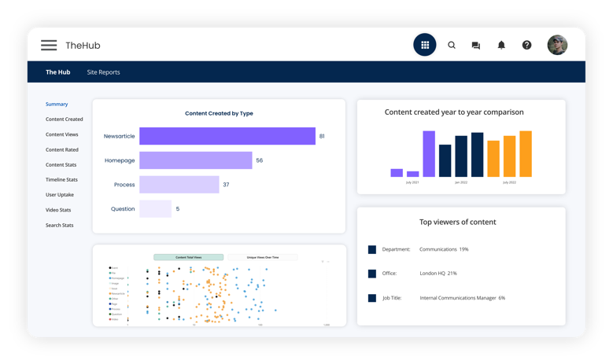Open Search Stats from sidebar
This screenshot has height=364, width=613.
59,226
